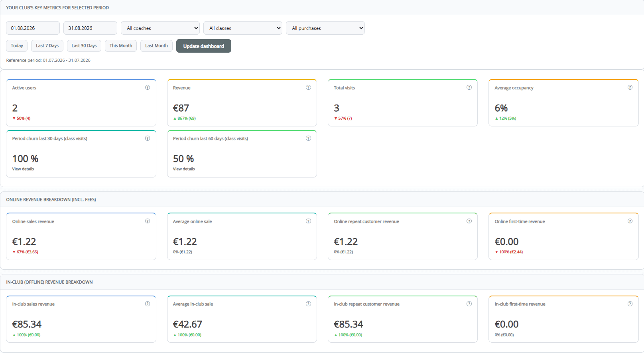644x353 pixels.
Task: Click the Online sales revenue change 67% (€3.66)
Action: coord(25,252)
